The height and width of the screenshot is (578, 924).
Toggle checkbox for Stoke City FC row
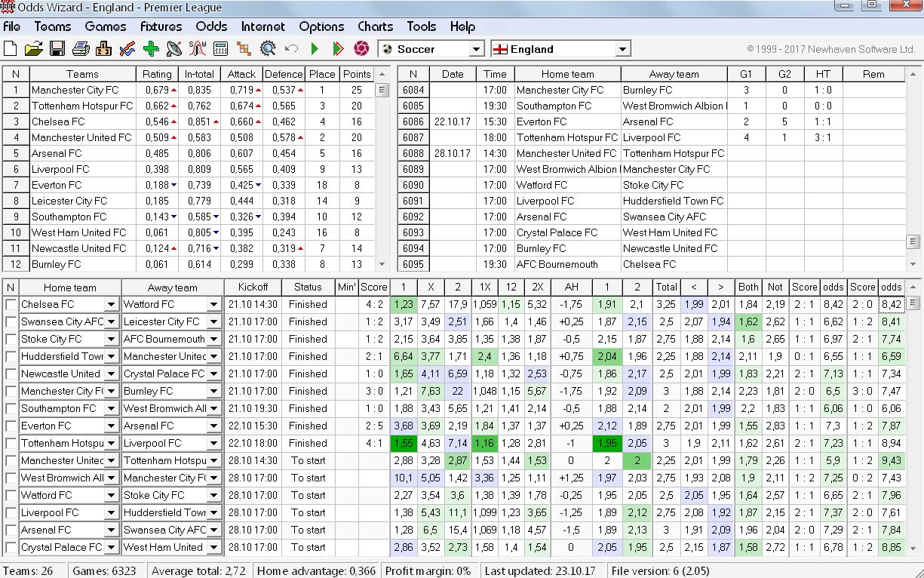point(11,339)
